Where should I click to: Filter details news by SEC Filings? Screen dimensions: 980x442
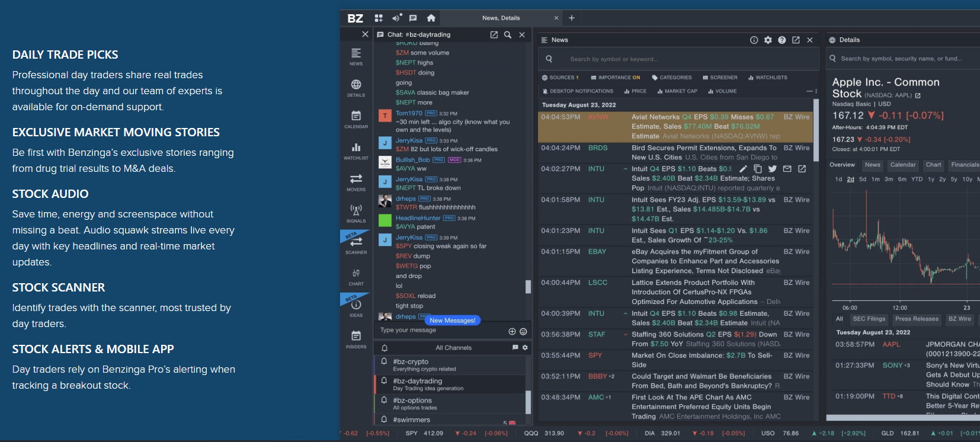869,319
